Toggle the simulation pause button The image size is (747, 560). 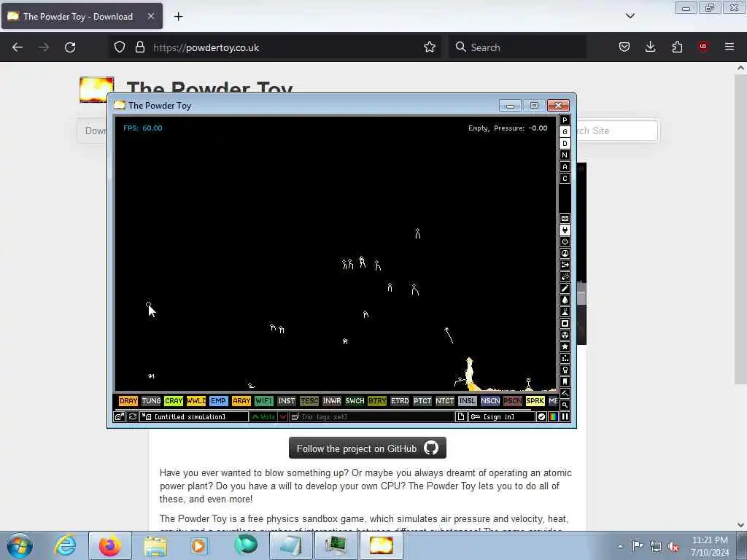click(x=565, y=416)
